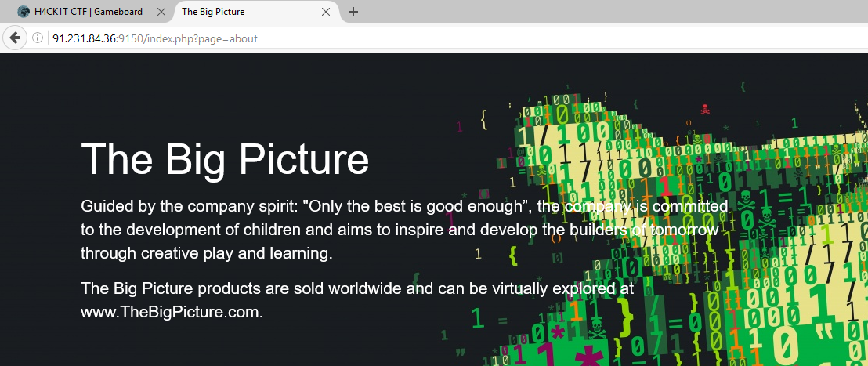The image size is (868, 366).
Task: Click the URL address bar field
Action: [470, 38]
